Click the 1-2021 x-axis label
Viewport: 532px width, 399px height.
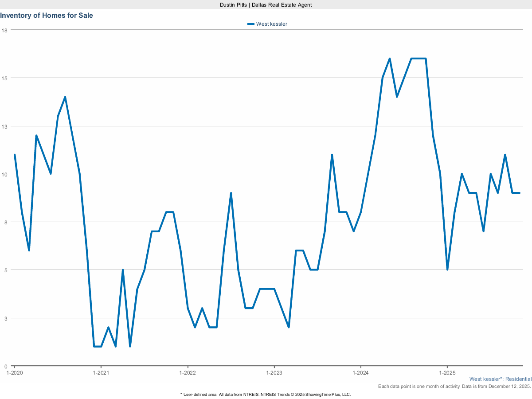[101, 373]
